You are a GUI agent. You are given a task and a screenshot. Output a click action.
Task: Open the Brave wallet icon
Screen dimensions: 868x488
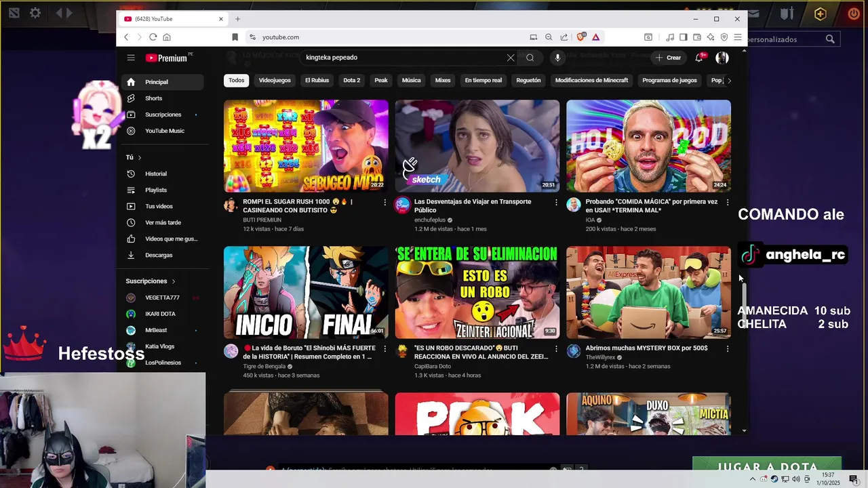point(697,37)
